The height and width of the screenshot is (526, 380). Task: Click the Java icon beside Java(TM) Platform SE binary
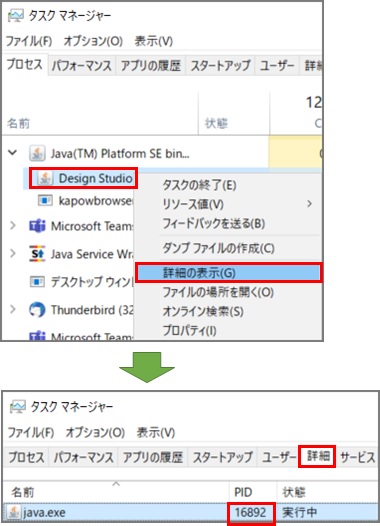coord(37,154)
